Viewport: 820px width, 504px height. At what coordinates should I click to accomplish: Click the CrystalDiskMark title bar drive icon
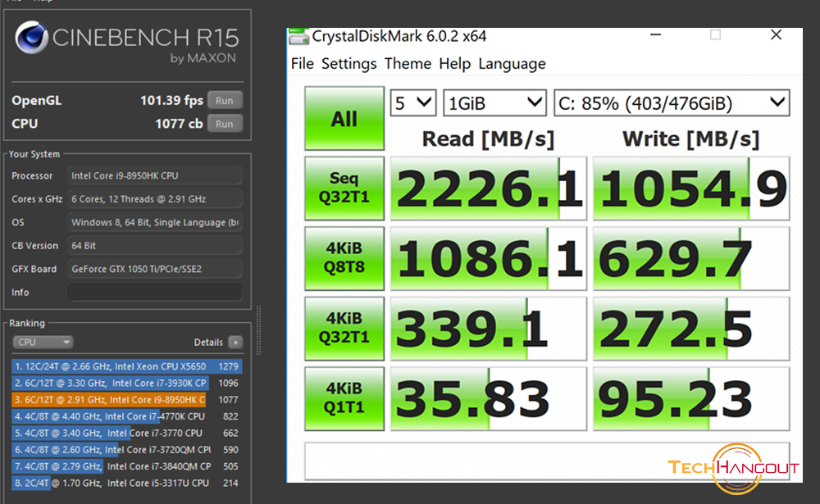(298, 36)
